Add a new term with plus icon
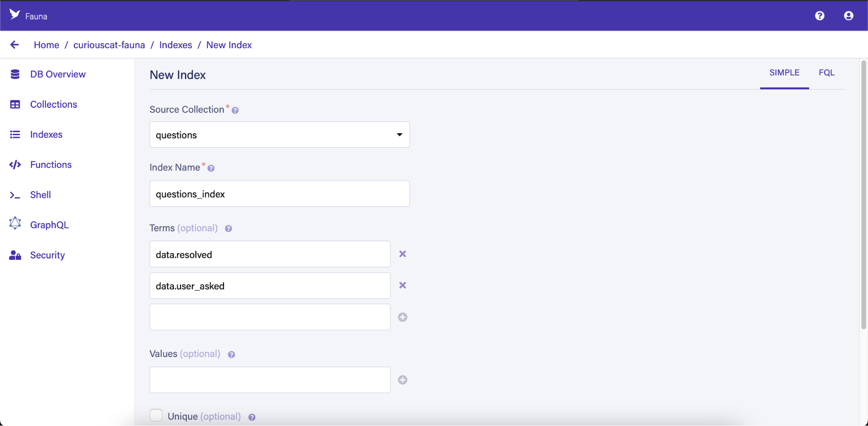The width and height of the screenshot is (868, 426). point(403,317)
